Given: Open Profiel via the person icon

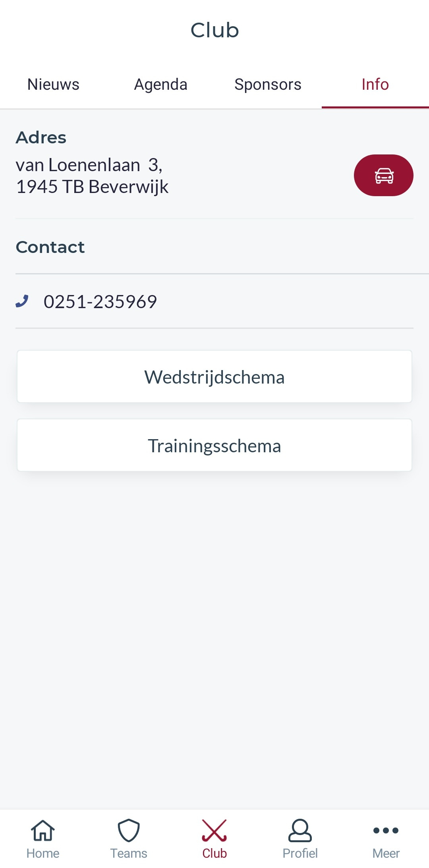Looking at the screenshot, I should pos(300,830).
